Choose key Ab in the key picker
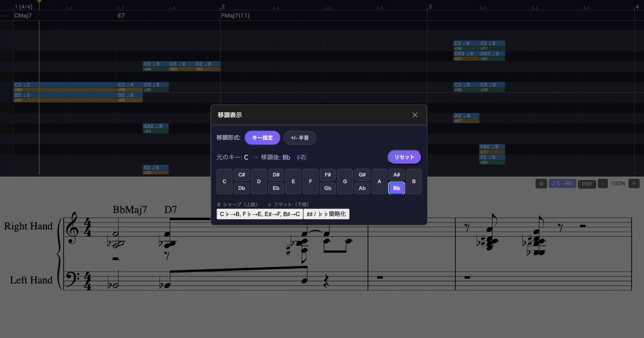Viewport: 644px width, 338px height. coord(362,188)
